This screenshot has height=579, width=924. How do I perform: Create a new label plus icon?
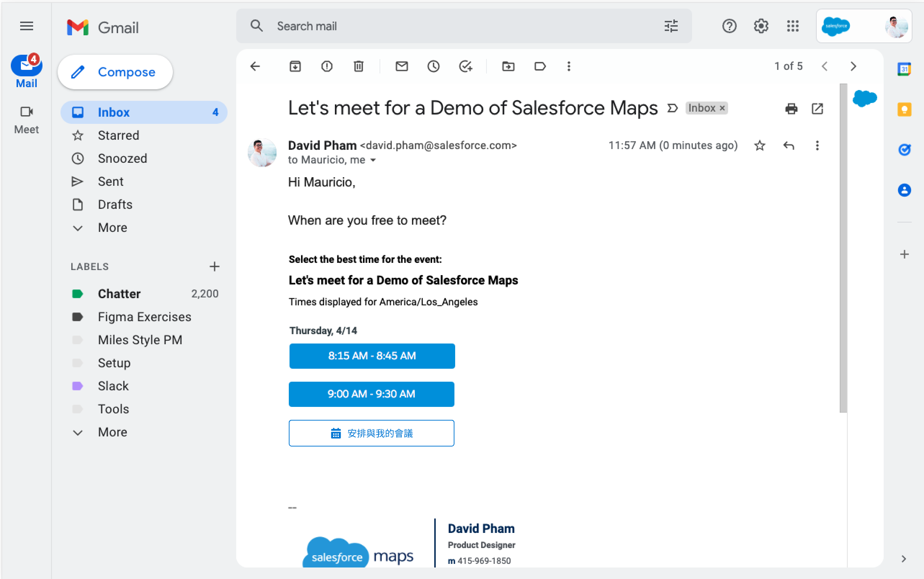[x=215, y=266]
